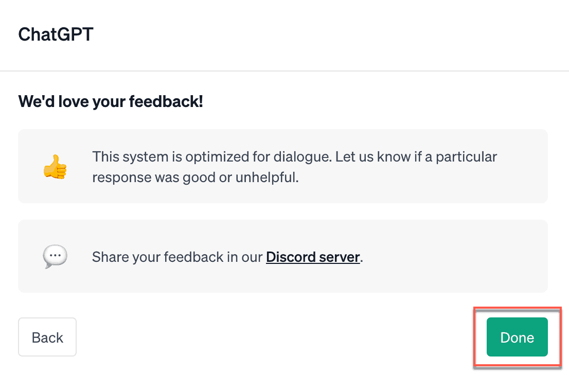Click the thumbs-up emoji icon
Screen dimensions: 569x392
55,167
